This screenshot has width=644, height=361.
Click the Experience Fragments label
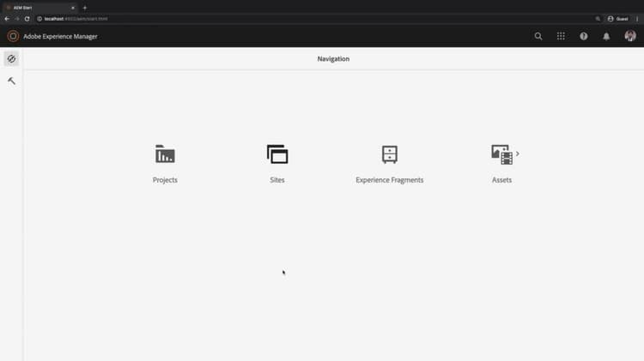pyautogui.click(x=389, y=180)
